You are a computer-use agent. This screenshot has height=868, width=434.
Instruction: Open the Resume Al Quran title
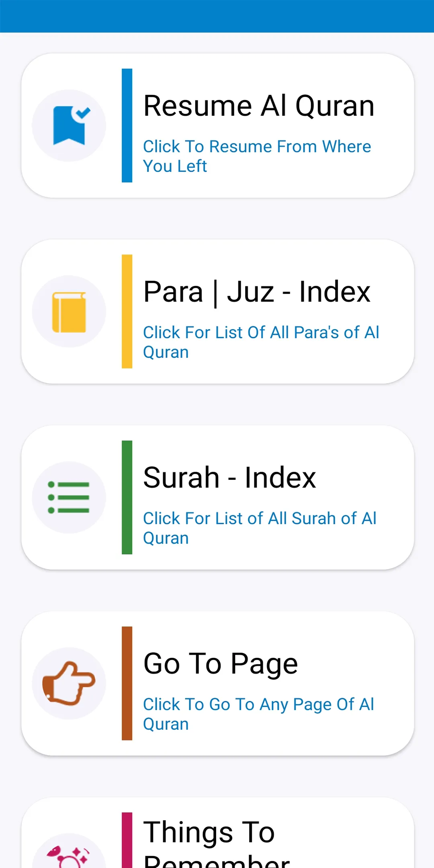pyautogui.click(x=259, y=106)
